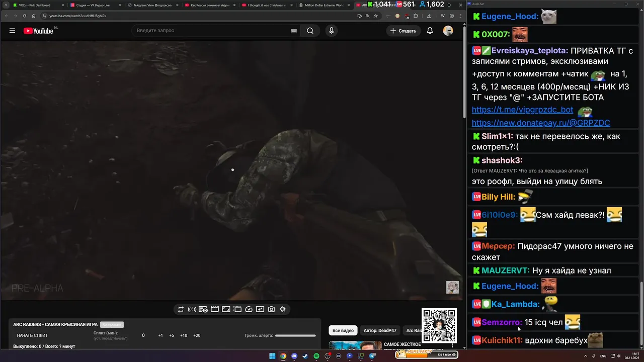
Task: Go back with the browser back arrow
Action: [x=6, y=16]
